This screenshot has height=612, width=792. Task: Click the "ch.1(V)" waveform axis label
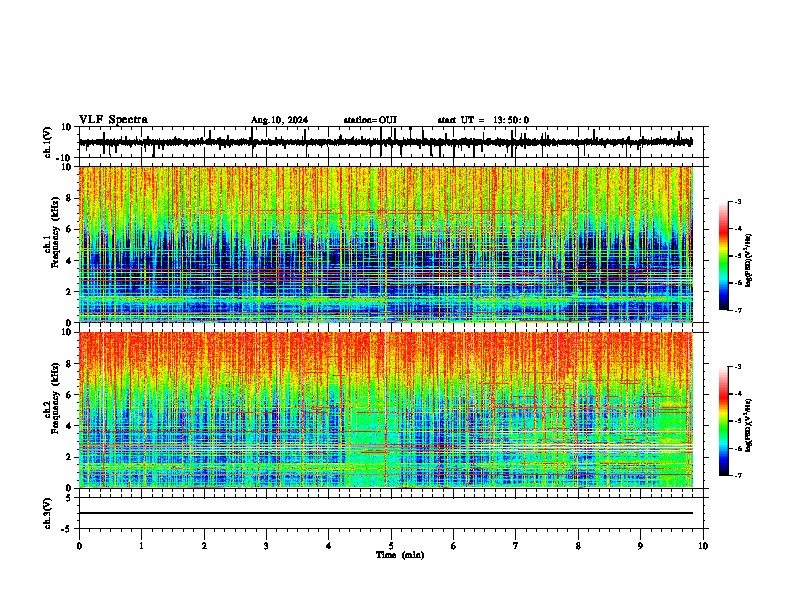[48, 142]
